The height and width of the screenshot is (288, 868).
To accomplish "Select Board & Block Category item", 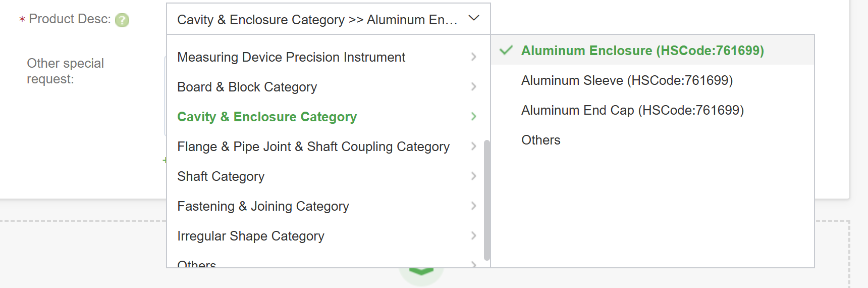I will [x=247, y=87].
